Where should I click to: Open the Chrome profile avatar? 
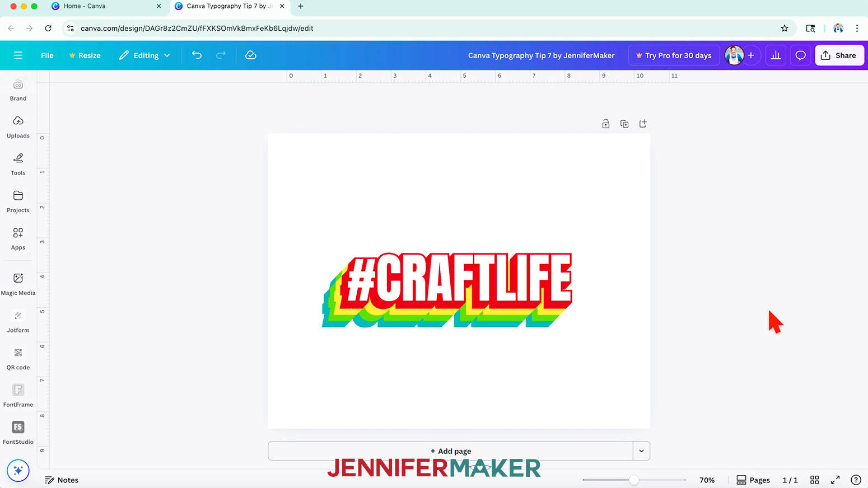[x=838, y=28]
